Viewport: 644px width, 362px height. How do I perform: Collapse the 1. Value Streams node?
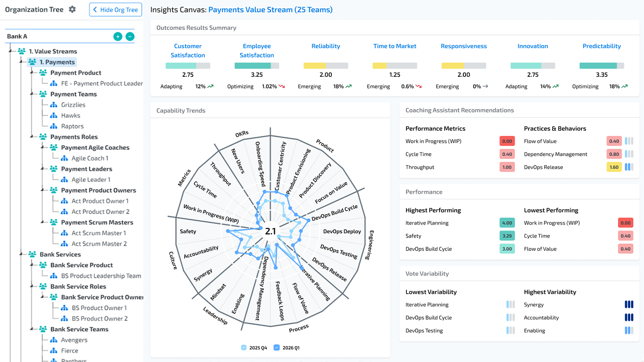point(10,51)
